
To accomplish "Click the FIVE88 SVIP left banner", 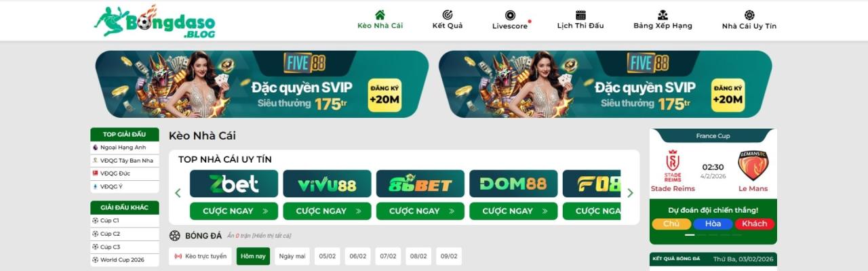I will pyautogui.click(x=262, y=84).
